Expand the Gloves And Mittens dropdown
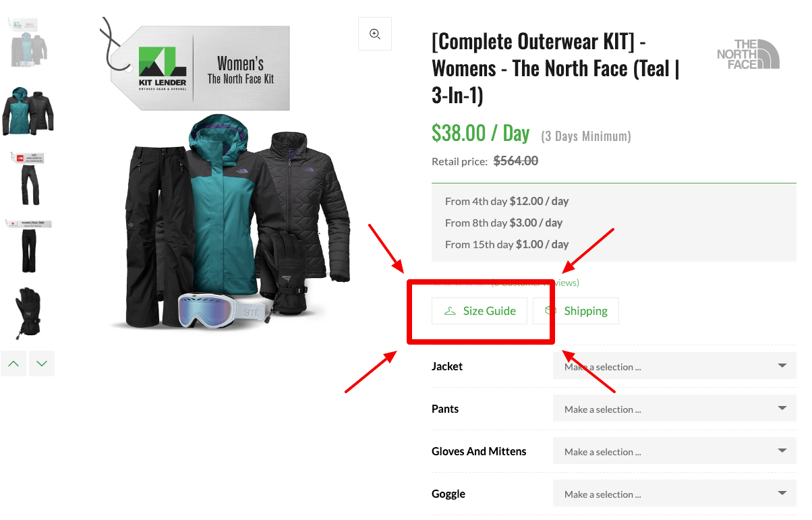Viewport: 812px width, 520px height. 674,452
